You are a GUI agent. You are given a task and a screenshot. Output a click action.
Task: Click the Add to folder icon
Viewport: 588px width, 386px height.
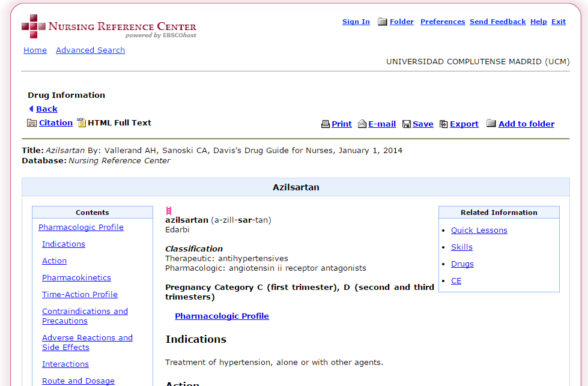coord(491,123)
